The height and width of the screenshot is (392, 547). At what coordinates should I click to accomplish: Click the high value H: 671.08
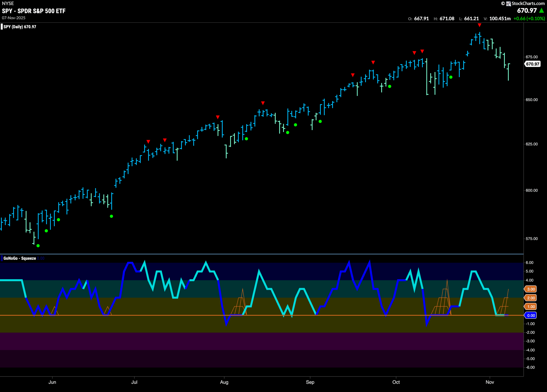tap(444, 19)
